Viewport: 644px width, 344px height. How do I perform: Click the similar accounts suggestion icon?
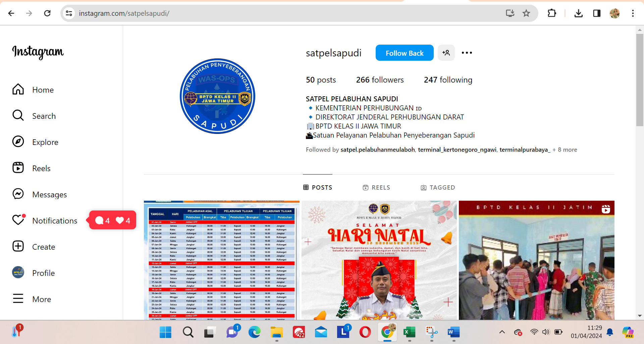coord(446,53)
